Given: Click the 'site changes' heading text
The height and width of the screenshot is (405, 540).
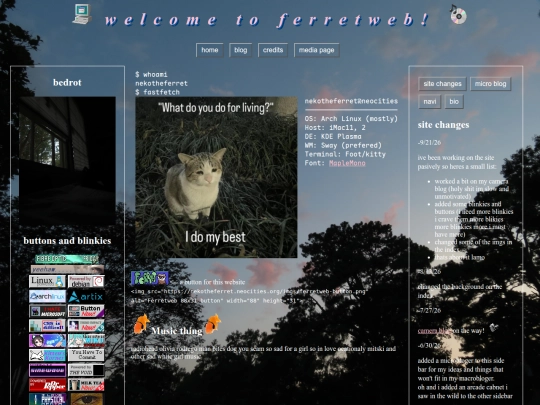Looking at the screenshot, I should point(443,125).
